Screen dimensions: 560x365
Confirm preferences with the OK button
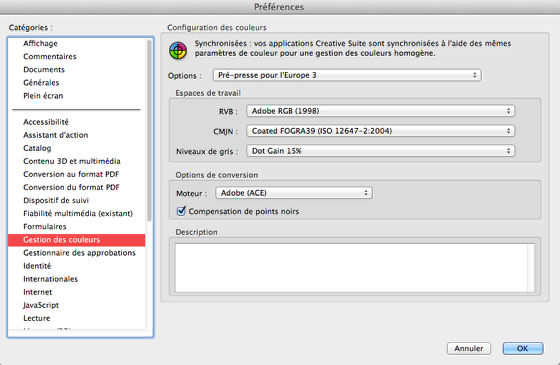coord(523,348)
